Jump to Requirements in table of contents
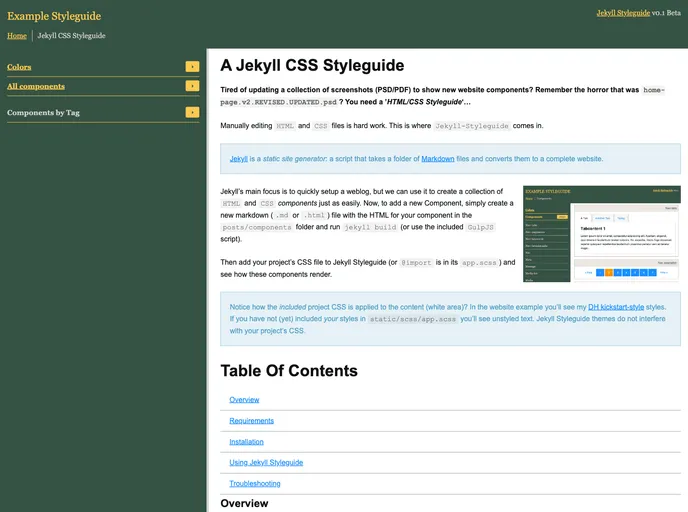The height and width of the screenshot is (512, 688). (x=251, y=421)
